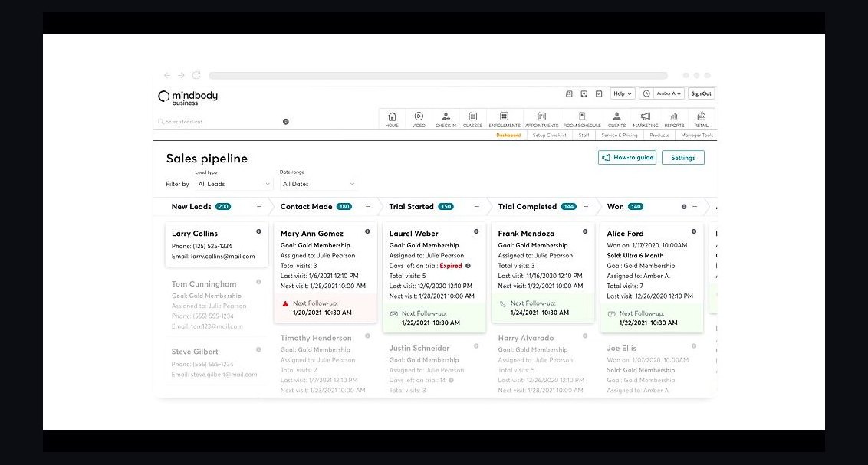Click info icon on Laurel Weber card

pyautogui.click(x=476, y=231)
